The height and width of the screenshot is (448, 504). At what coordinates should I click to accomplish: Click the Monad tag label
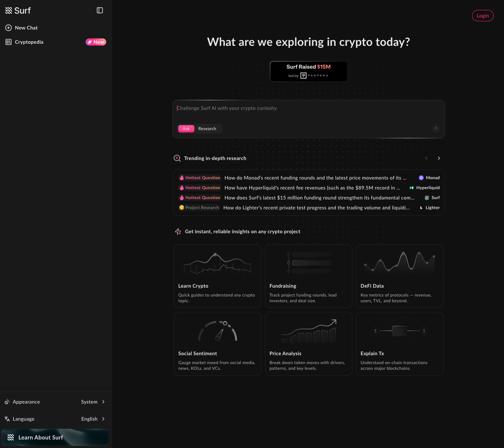pos(433,178)
